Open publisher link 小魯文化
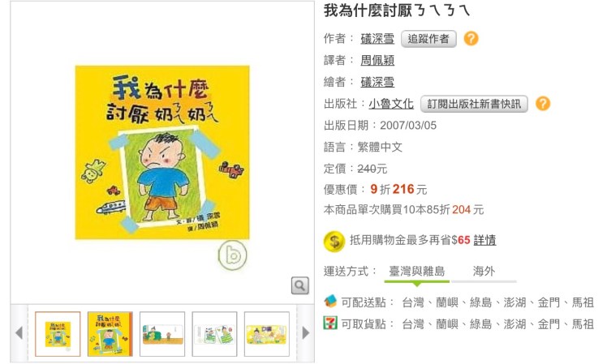This screenshot has height=364, width=607. (391, 104)
